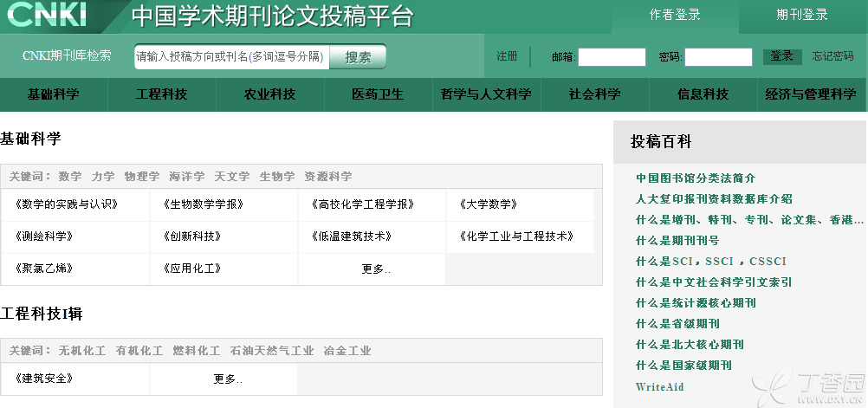This screenshot has width=868, height=408.
Task: Click 更多.. in 工程科技I辑 section
Action: point(228,379)
